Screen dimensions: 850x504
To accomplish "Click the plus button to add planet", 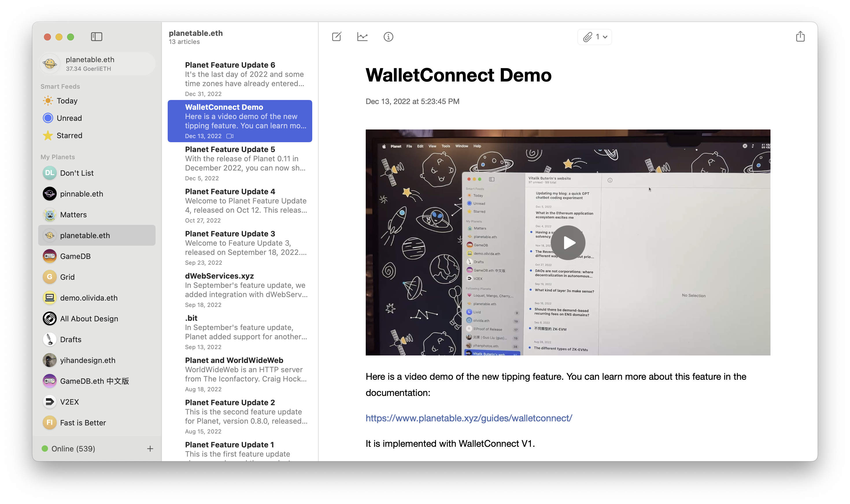I will point(150,449).
